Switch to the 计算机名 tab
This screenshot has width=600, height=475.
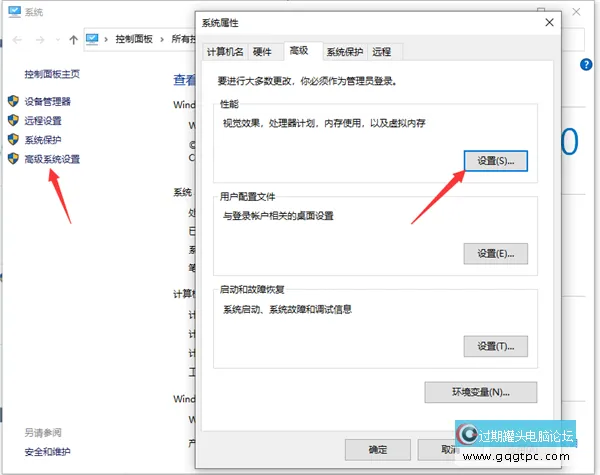pyautogui.click(x=225, y=52)
